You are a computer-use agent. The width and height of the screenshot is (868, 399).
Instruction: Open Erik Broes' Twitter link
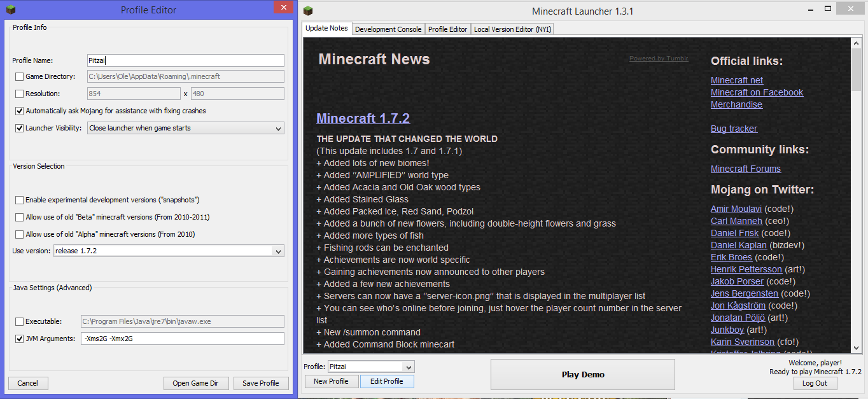731,257
